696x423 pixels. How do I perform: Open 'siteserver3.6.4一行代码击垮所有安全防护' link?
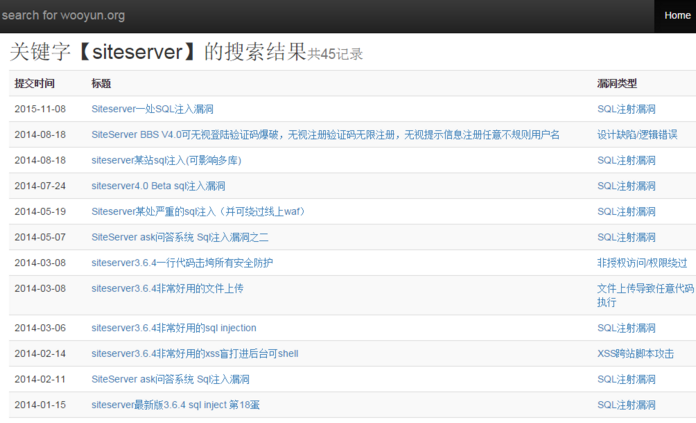coord(182,263)
